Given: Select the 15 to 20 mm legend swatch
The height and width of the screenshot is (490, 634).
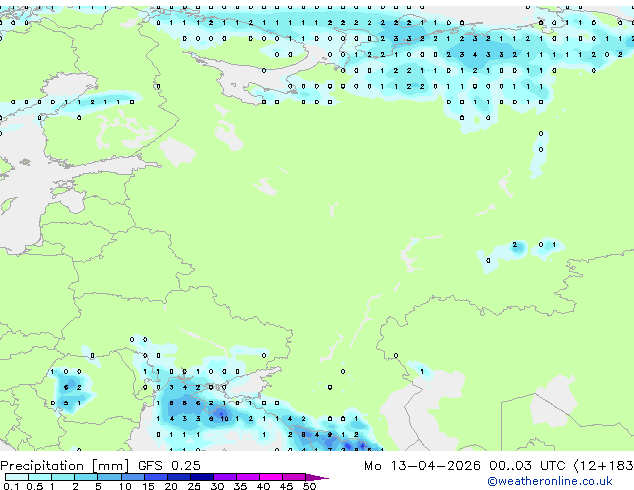Looking at the screenshot, I should [156, 477].
